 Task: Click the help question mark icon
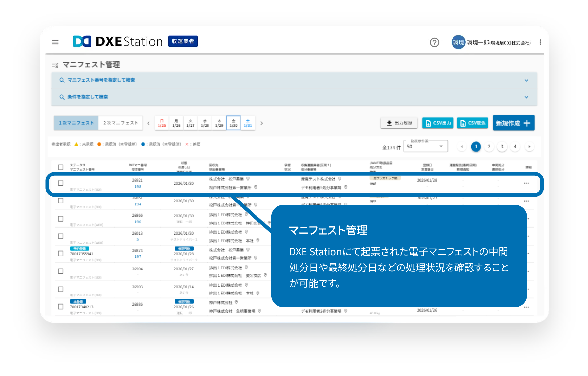point(434,42)
